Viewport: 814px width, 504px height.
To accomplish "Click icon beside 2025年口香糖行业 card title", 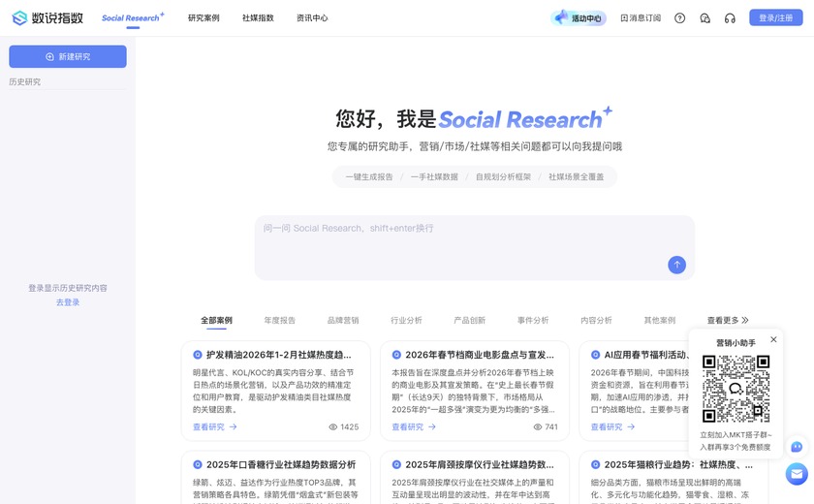I will 198,464.
